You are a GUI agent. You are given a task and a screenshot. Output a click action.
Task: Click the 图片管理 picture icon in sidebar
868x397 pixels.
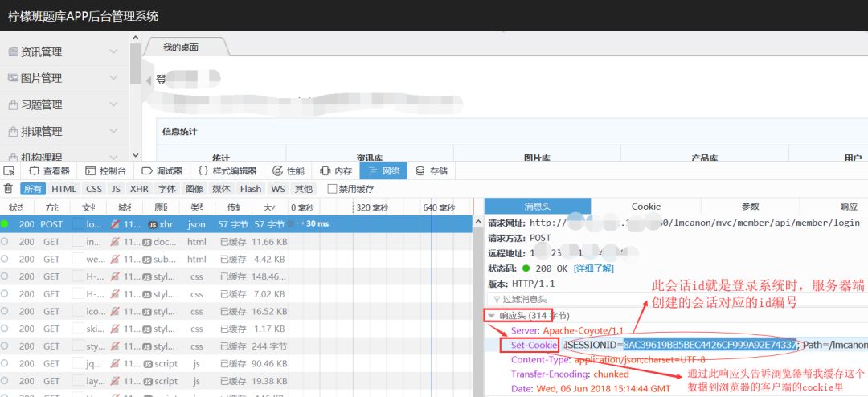point(13,78)
